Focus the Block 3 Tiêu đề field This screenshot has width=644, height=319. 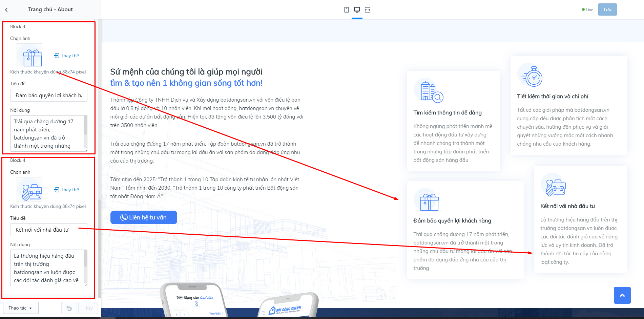[x=49, y=95]
